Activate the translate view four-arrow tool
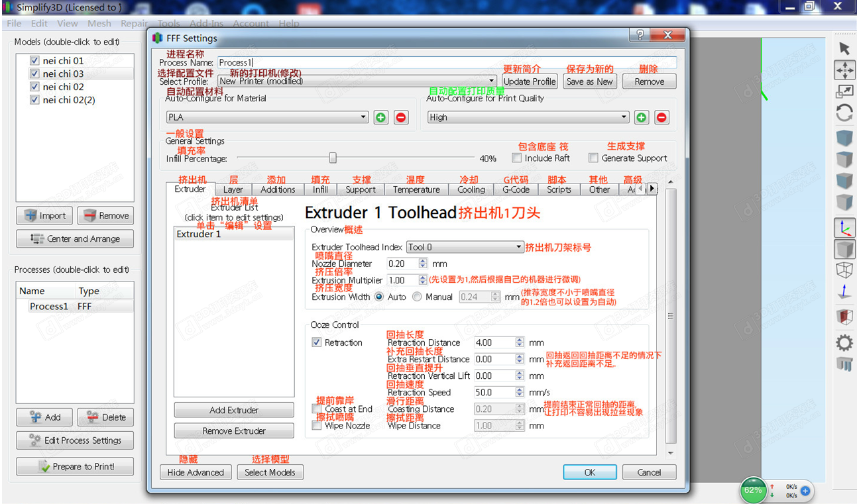The image size is (857, 504). click(x=844, y=70)
